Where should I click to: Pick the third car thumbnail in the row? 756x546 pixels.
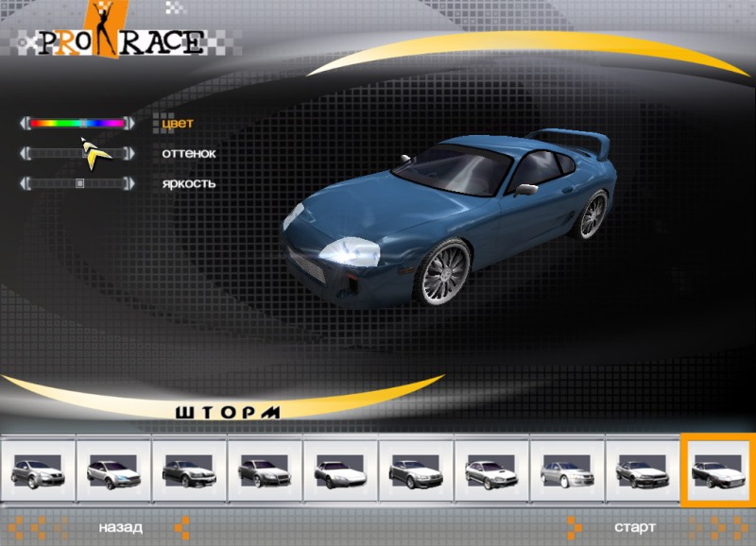(188, 469)
